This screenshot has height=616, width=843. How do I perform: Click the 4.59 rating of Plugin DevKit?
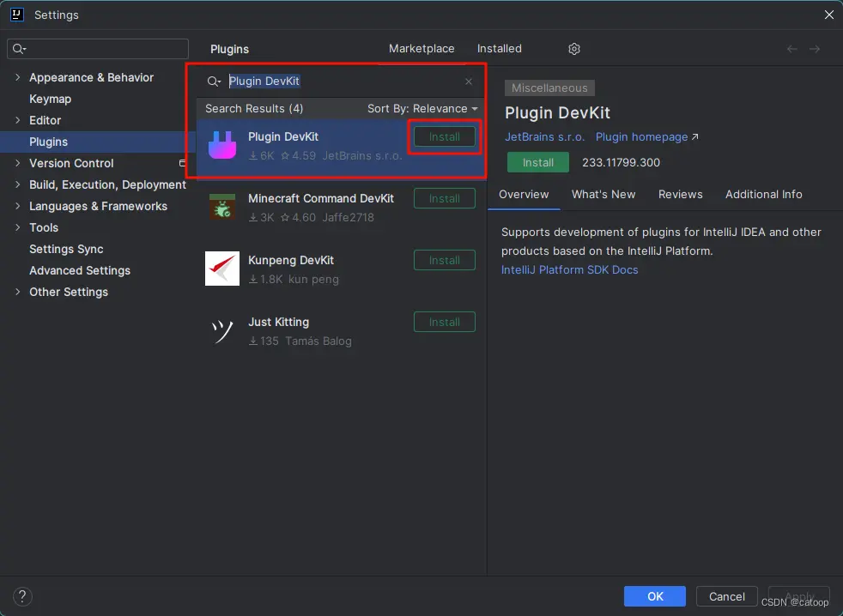coord(299,156)
